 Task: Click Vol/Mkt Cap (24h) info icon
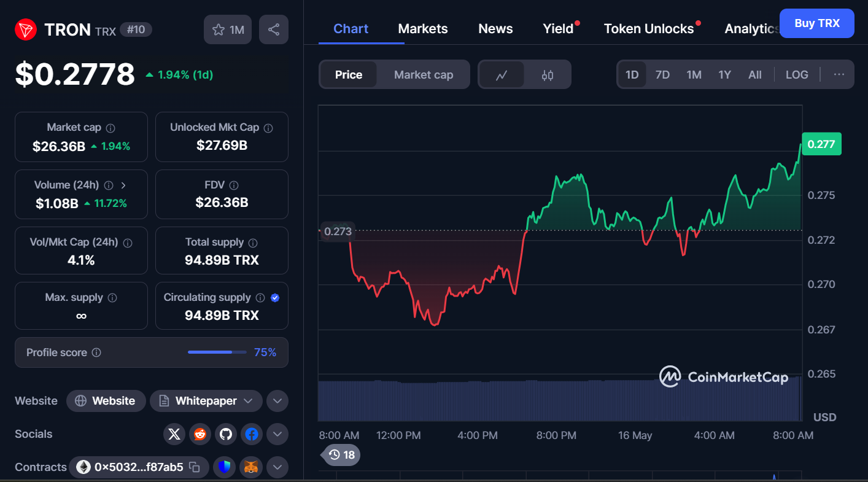[x=128, y=243]
